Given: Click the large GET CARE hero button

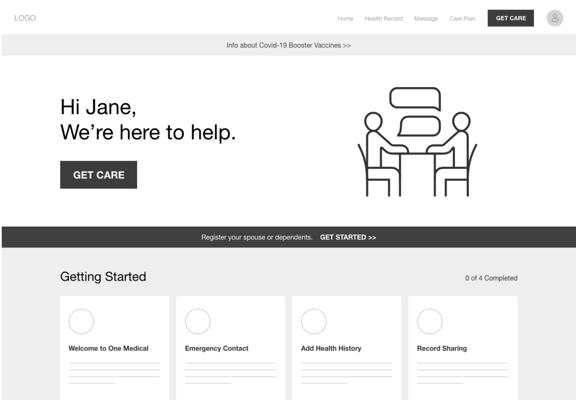Looking at the screenshot, I should point(98,175).
